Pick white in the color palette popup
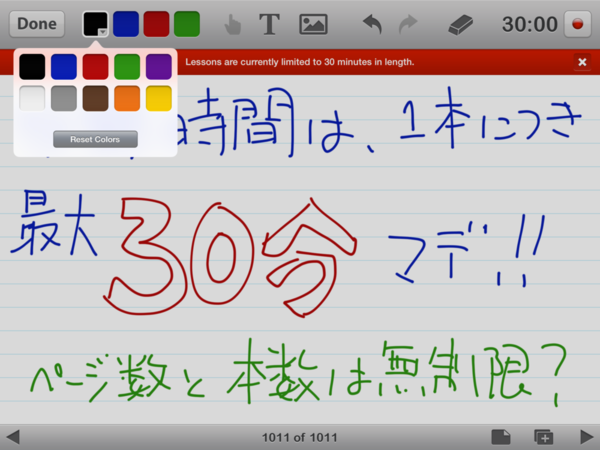Image resolution: width=600 pixels, height=450 pixels. coord(32,98)
